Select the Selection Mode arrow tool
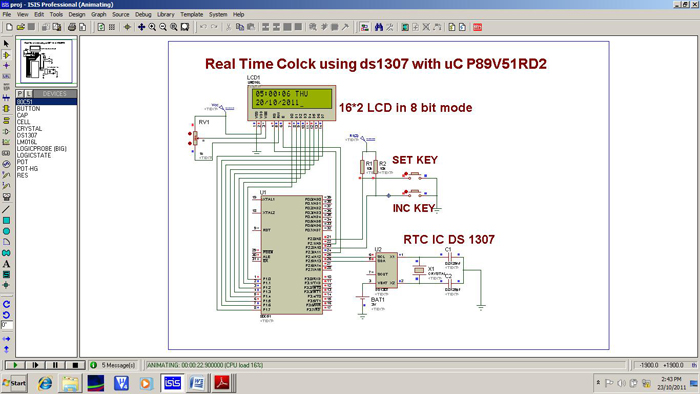 click(x=6, y=44)
